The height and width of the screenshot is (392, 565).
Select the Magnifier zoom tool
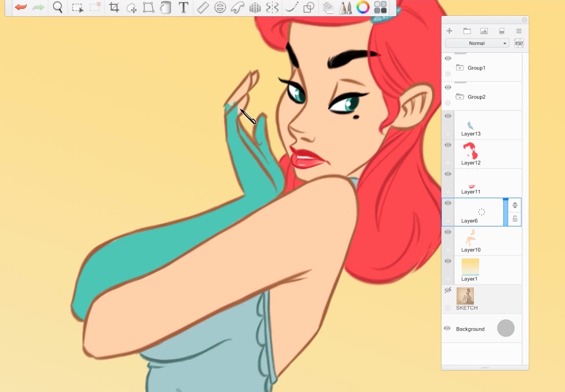(x=58, y=7)
